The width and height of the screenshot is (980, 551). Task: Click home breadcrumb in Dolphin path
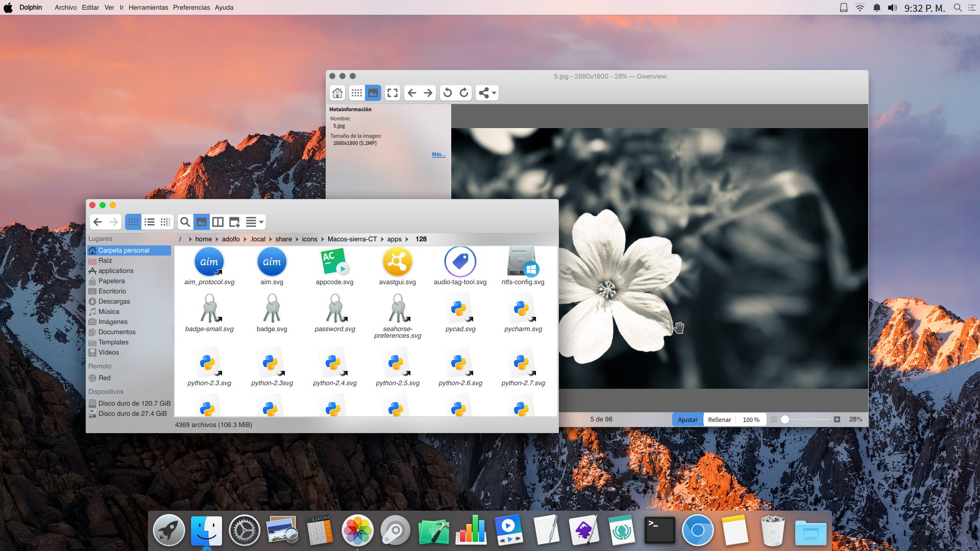pyautogui.click(x=203, y=239)
